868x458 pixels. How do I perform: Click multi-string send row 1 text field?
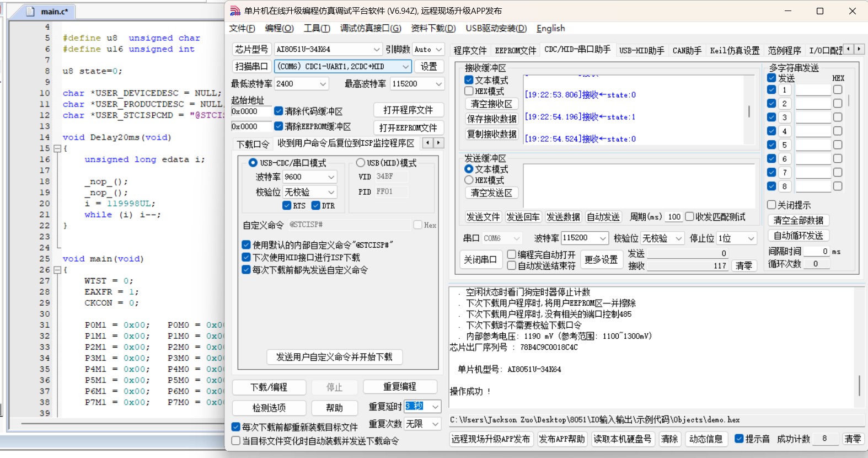coord(812,90)
